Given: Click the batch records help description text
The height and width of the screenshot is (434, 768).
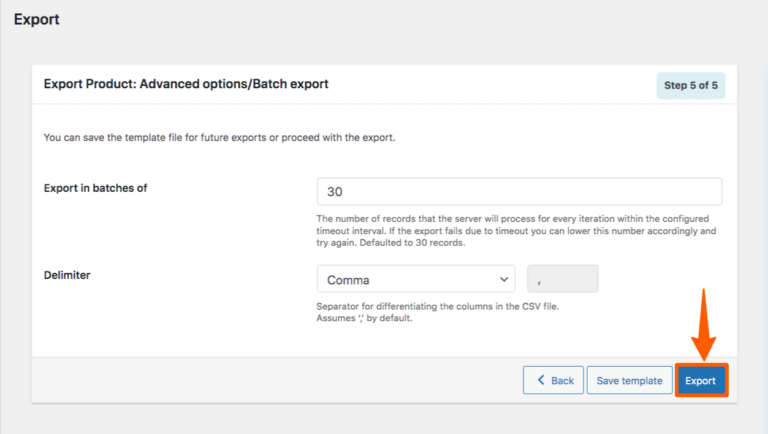Looking at the screenshot, I should pos(515,230).
